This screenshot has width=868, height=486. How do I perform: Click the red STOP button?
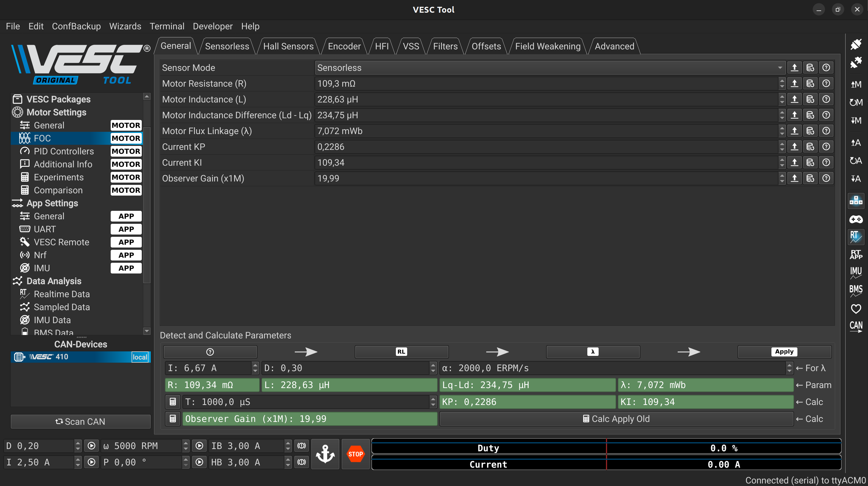click(355, 454)
